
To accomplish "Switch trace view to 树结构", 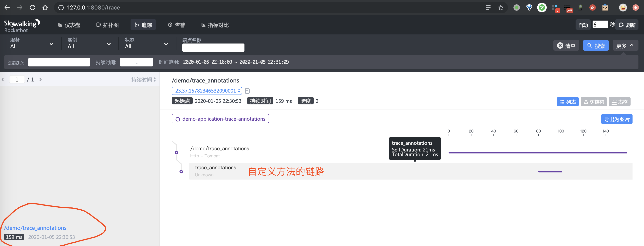I will pos(594,102).
